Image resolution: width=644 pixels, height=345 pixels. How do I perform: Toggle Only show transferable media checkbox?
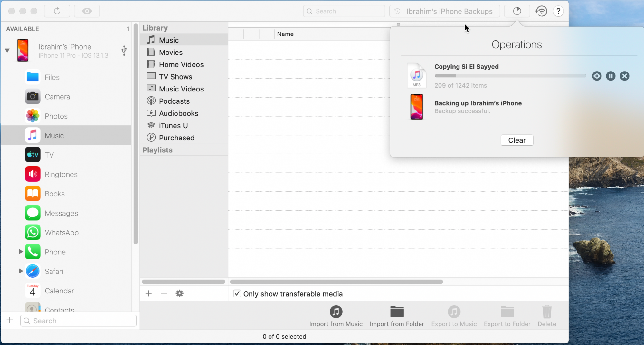click(237, 293)
